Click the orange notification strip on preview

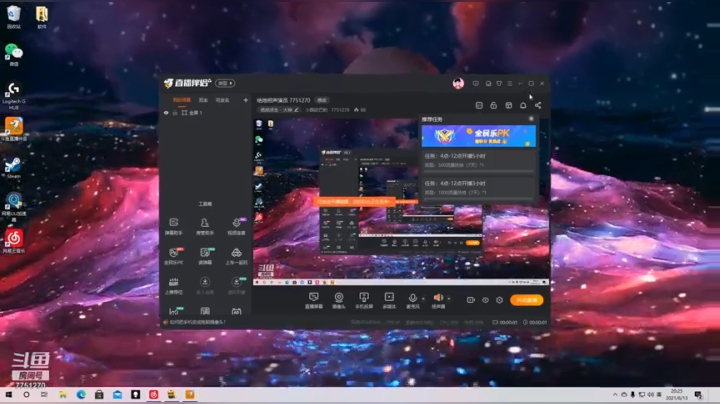(354, 202)
